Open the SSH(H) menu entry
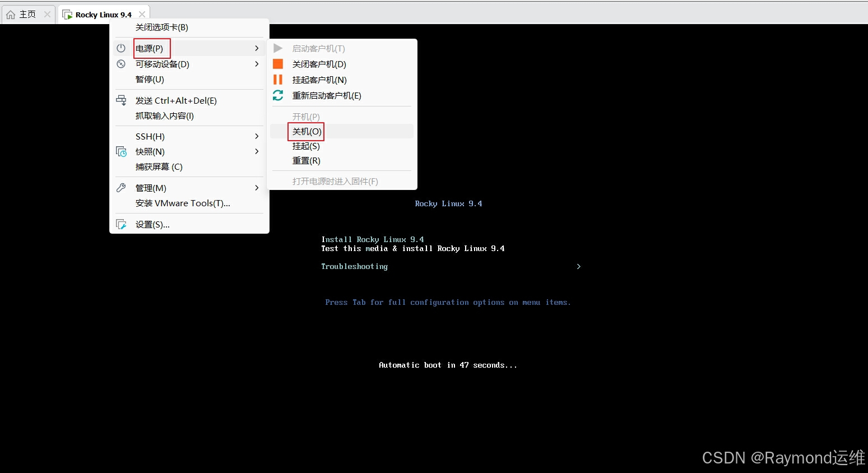The height and width of the screenshot is (473, 868). point(189,136)
